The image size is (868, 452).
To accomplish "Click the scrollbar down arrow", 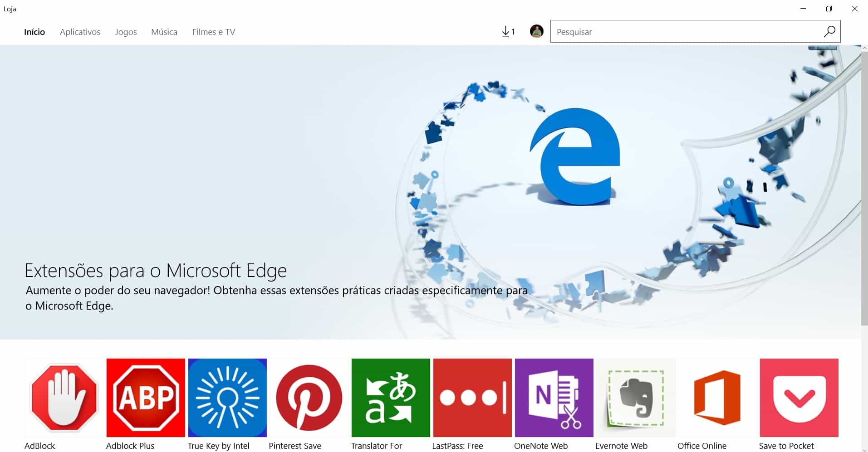I will click(864, 449).
